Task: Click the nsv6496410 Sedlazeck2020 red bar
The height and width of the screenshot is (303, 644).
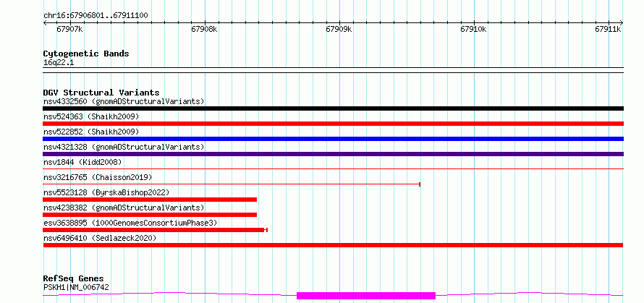Action: (333, 245)
